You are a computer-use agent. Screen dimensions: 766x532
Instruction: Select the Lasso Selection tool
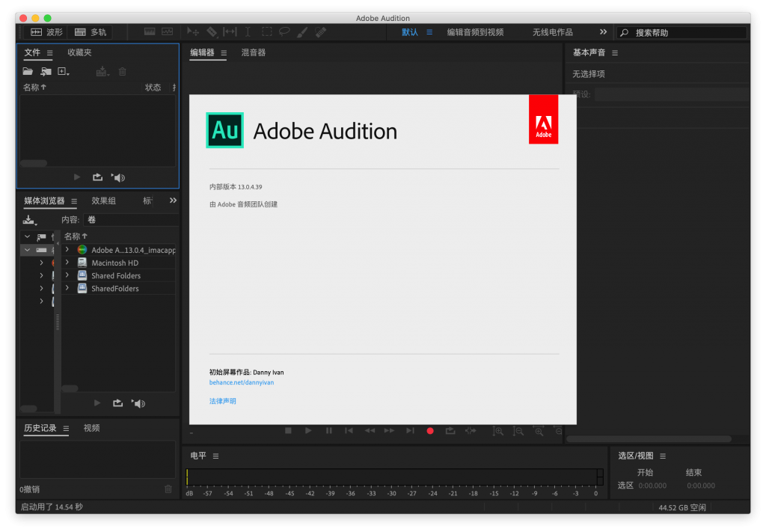[x=284, y=32]
